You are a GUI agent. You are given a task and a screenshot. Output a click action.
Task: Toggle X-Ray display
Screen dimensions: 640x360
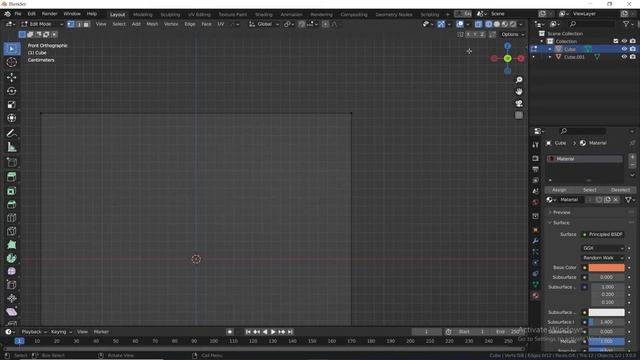[x=478, y=24]
